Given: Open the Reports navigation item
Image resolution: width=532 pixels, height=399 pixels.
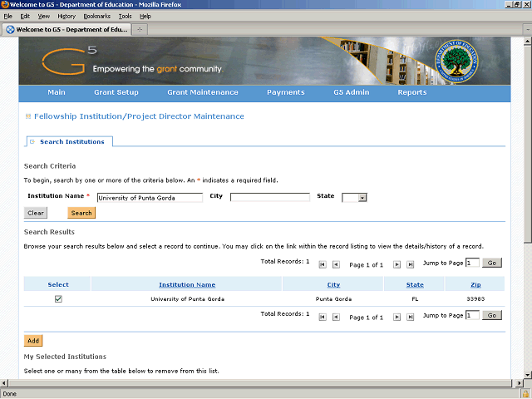Looking at the screenshot, I should click(x=412, y=92).
